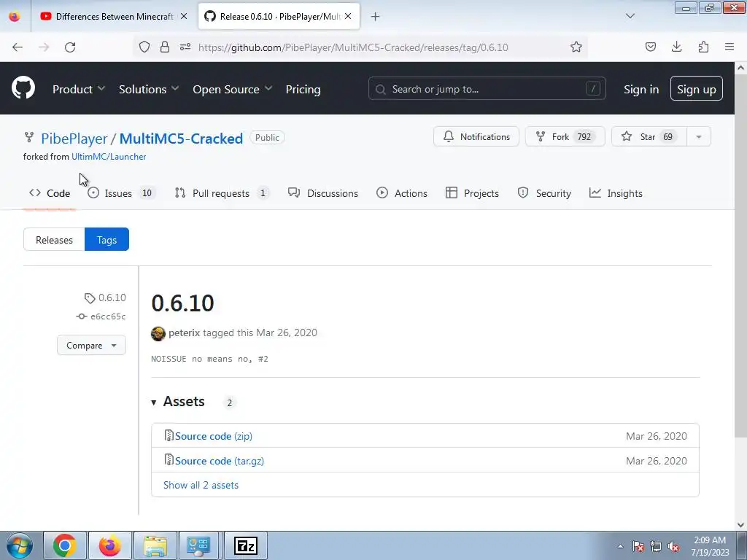Open the Firefox hamburger menu
The width and height of the screenshot is (747, 560).
click(x=729, y=47)
